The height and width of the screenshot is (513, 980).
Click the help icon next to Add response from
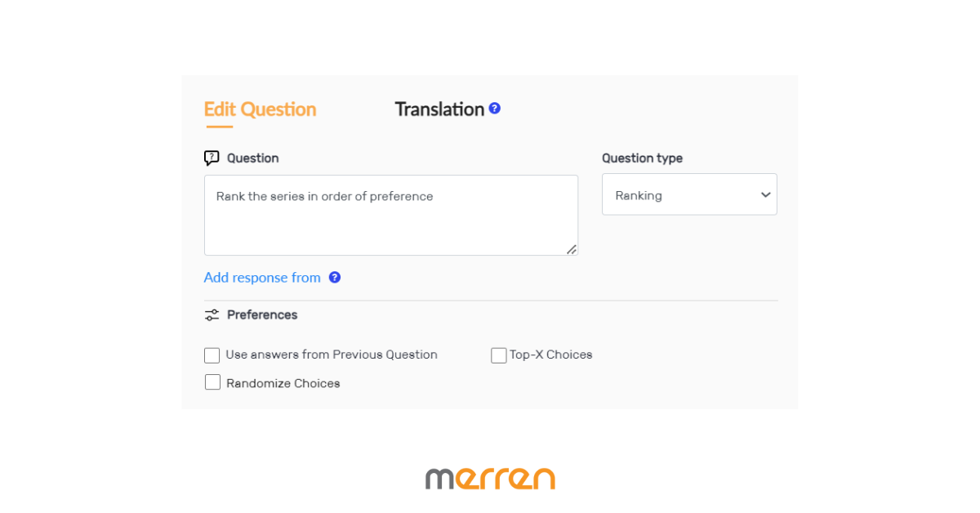click(335, 278)
